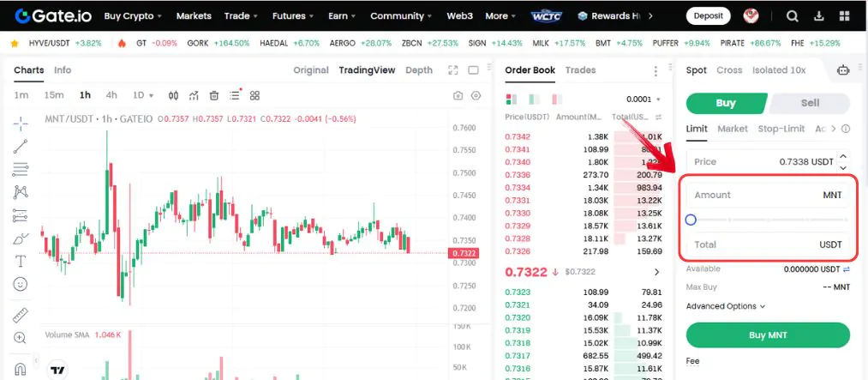This screenshot has height=380, width=868.
Task: Open the Markets link
Action: pos(194,16)
